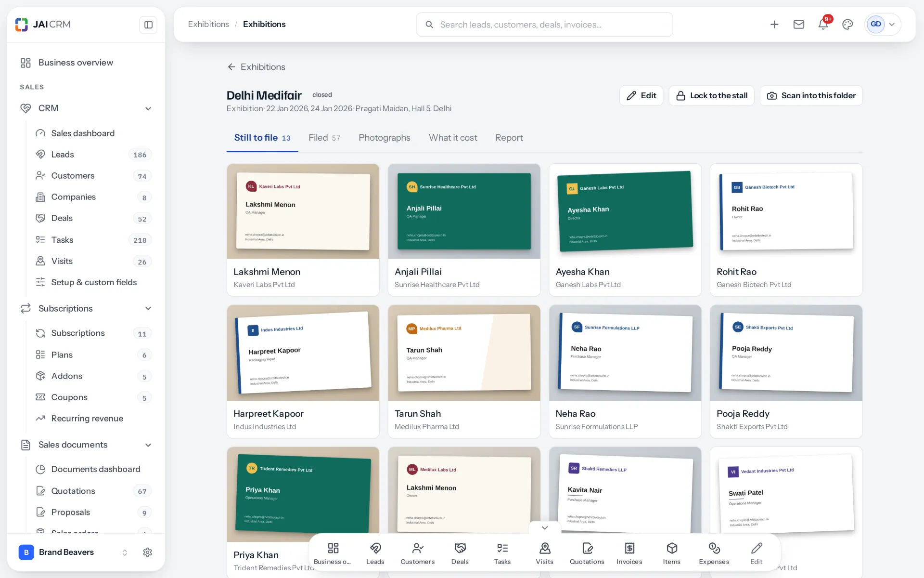The width and height of the screenshot is (924, 578).
Task: Collapse the bottom dock chevron
Action: tap(545, 528)
